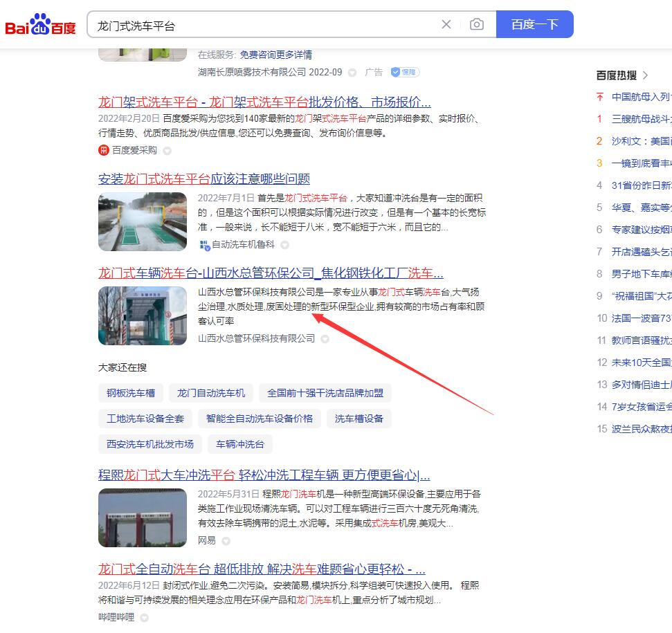Click the chevron arrow beside 百度热搜
672x633 pixels.
tap(646, 76)
